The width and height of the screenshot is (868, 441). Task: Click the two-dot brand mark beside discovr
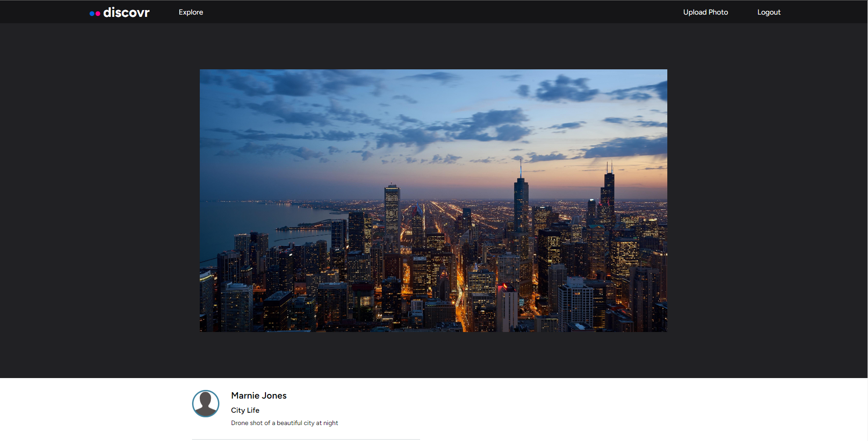click(95, 14)
